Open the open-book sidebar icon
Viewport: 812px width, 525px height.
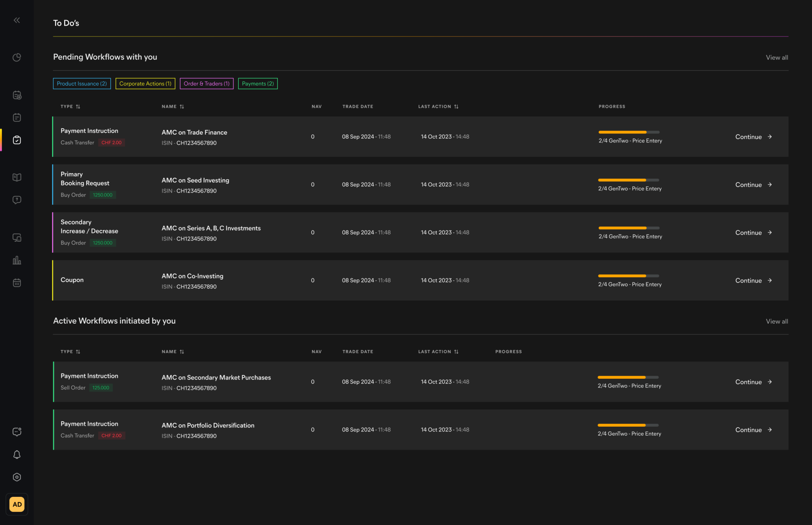(17, 177)
